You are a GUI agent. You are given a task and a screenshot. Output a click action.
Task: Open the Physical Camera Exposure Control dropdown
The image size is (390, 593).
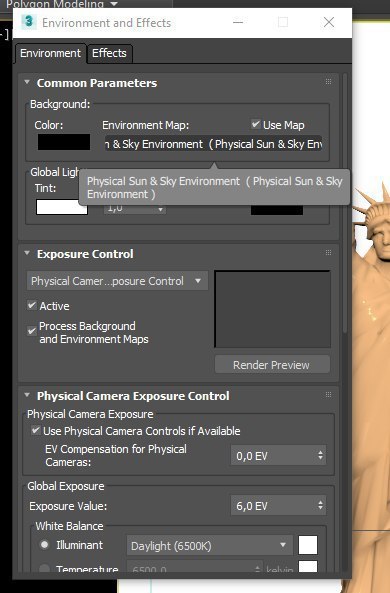[x=117, y=281]
